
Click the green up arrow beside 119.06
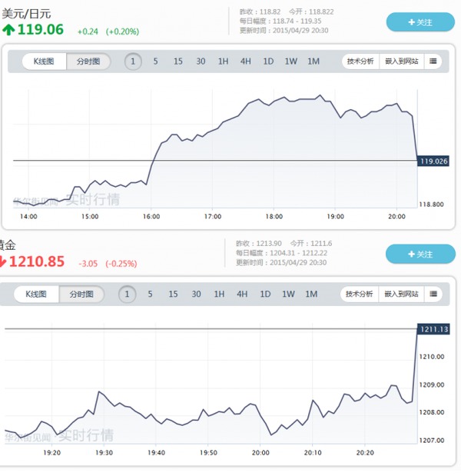point(8,30)
